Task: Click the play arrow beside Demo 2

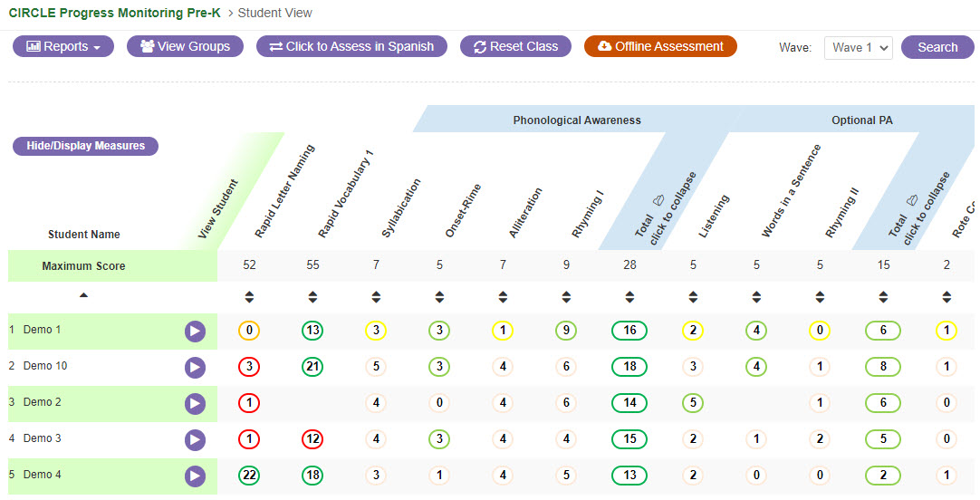Action: tap(195, 404)
